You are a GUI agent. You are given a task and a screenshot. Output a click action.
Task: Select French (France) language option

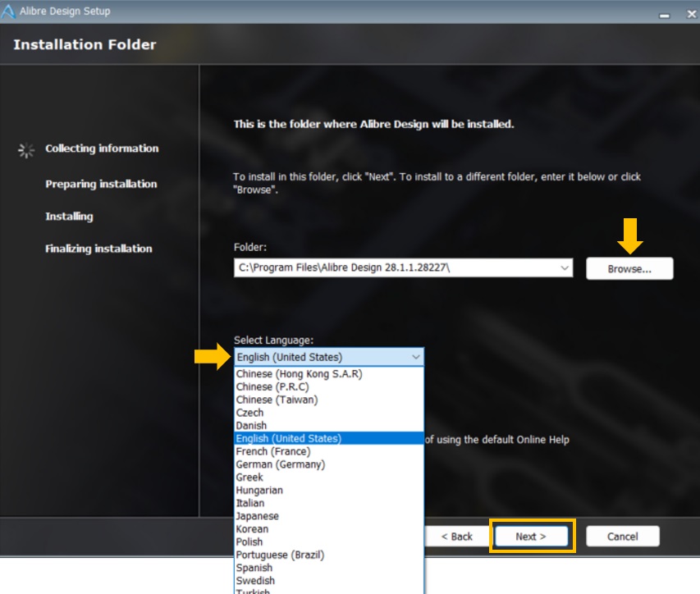pyautogui.click(x=272, y=451)
